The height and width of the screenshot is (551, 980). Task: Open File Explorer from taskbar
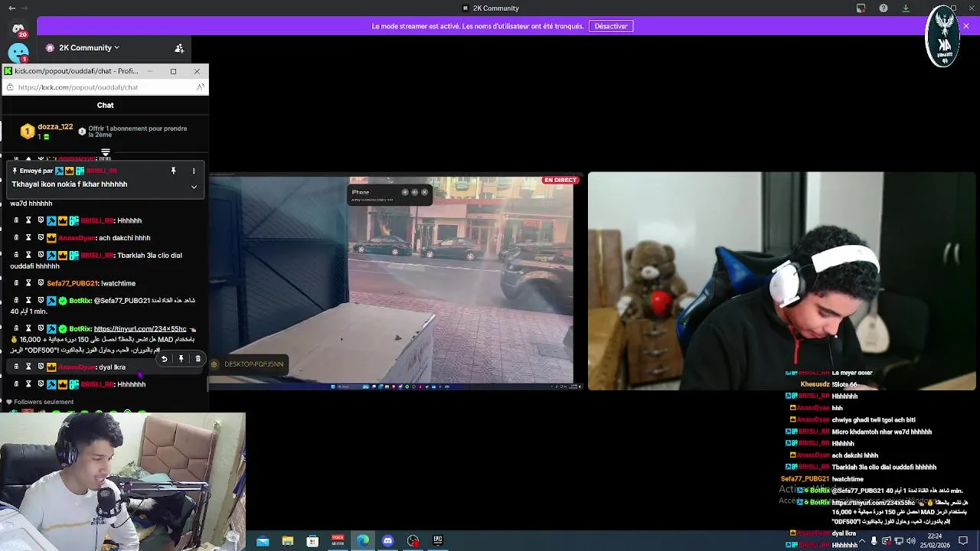[x=288, y=541]
